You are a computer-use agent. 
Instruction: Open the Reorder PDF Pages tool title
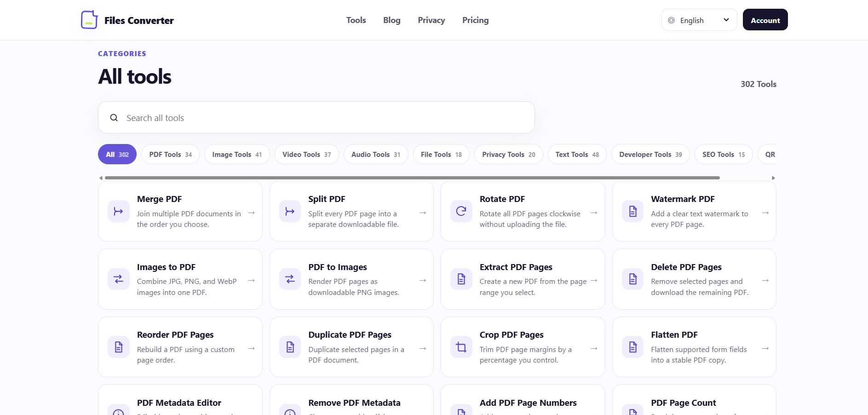click(175, 334)
